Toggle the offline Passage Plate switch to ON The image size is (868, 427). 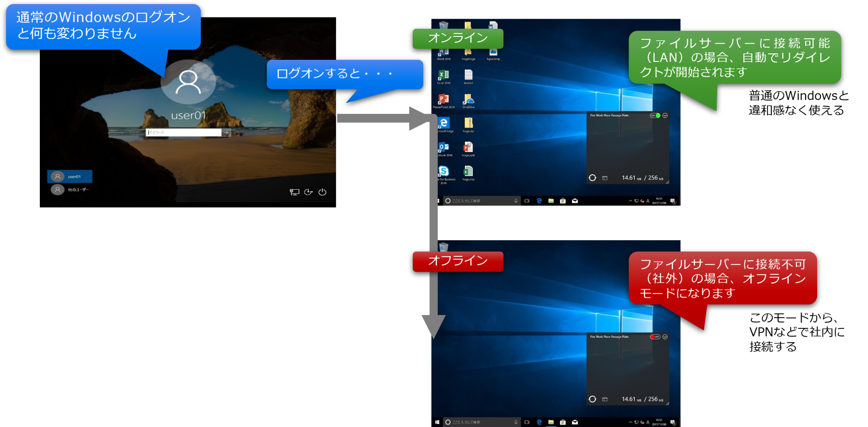[x=655, y=337]
